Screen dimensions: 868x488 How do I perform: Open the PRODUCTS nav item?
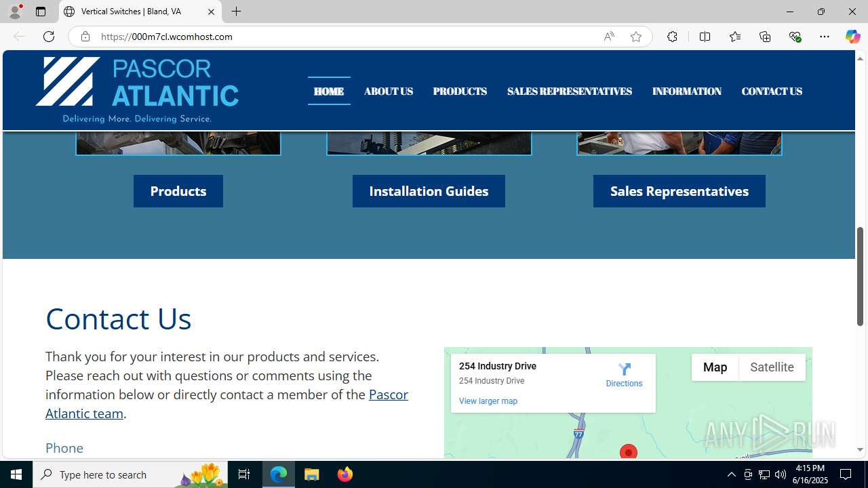pyautogui.click(x=460, y=91)
